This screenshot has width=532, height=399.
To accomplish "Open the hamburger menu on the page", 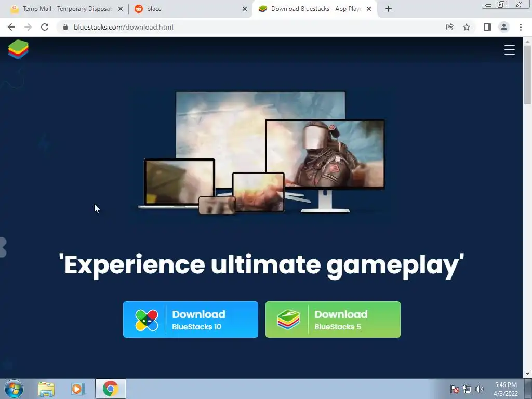I will (509, 50).
